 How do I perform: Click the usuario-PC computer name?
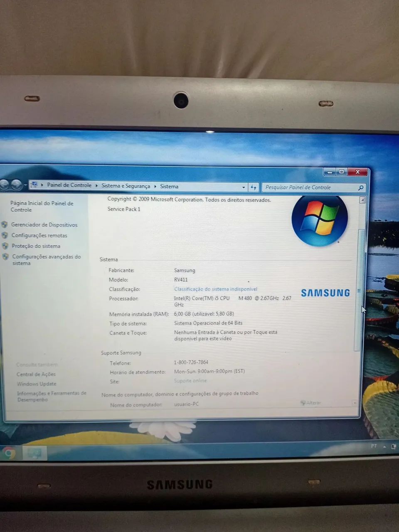click(186, 404)
